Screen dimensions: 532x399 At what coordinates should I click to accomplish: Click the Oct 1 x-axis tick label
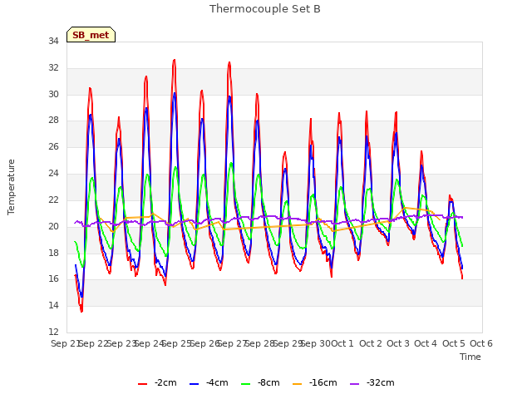pyautogui.click(x=342, y=343)
